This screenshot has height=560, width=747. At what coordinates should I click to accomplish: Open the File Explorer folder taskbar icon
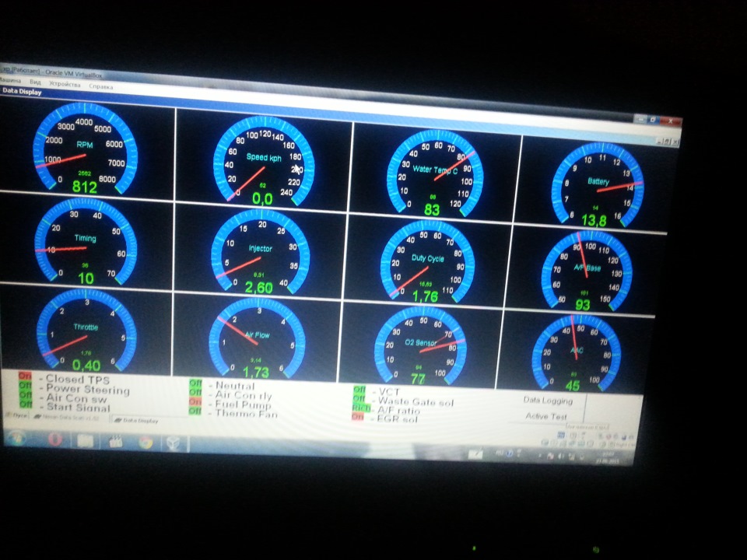pos(86,440)
